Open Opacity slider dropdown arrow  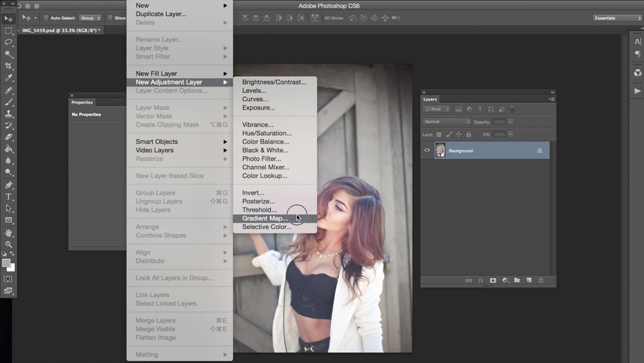click(511, 122)
